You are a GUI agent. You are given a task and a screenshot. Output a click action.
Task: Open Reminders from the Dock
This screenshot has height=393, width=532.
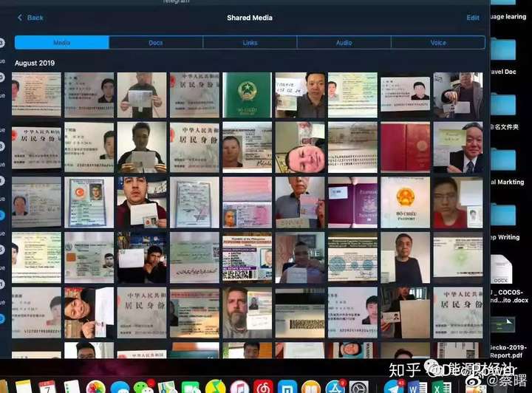click(72, 387)
